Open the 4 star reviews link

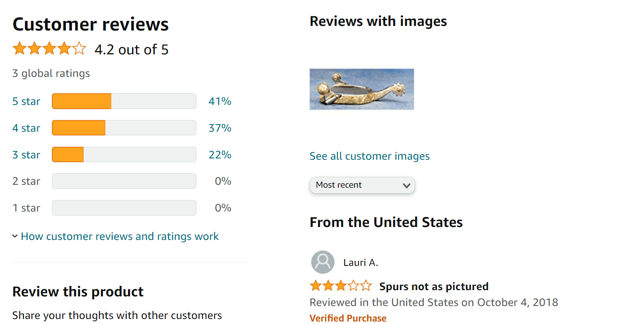tap(26, 128)
